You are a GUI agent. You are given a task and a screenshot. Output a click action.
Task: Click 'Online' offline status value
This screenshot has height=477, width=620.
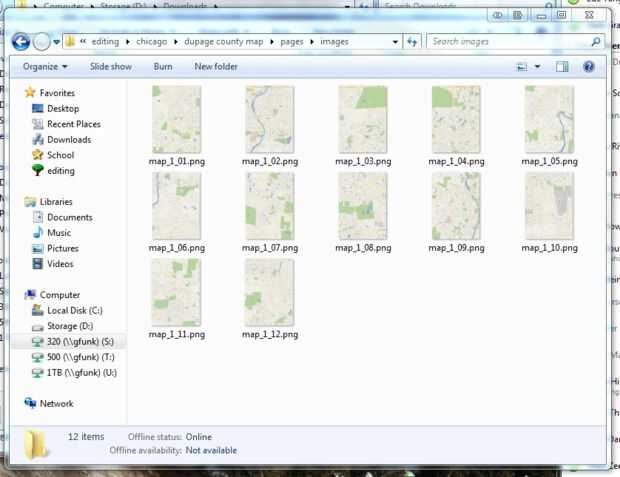coord(199,437)
